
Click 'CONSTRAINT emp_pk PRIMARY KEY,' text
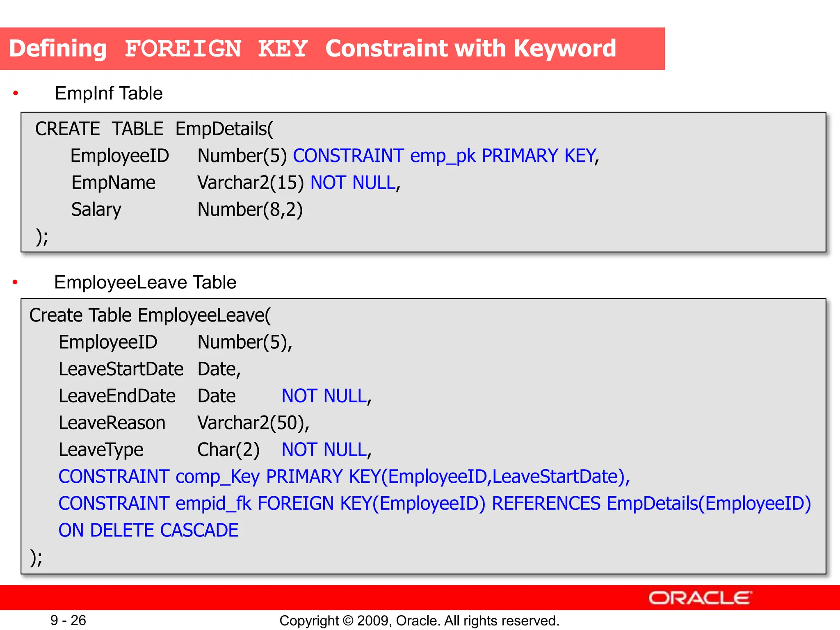(x=446, y=156)
